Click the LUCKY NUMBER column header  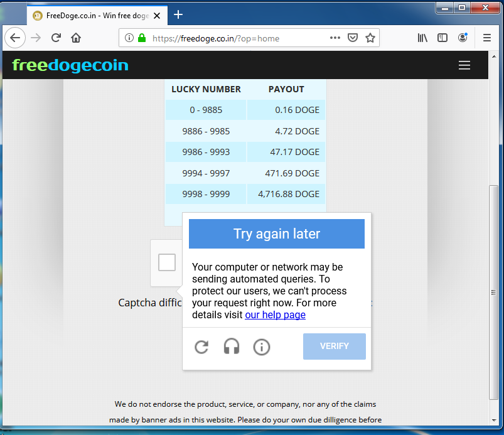click(x=206, y=89)
